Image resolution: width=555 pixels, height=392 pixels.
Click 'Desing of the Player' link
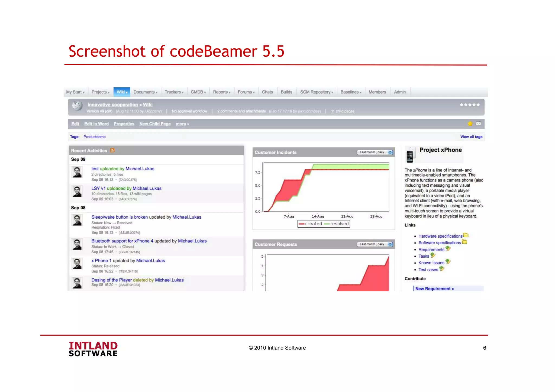[x=112, y=280]
